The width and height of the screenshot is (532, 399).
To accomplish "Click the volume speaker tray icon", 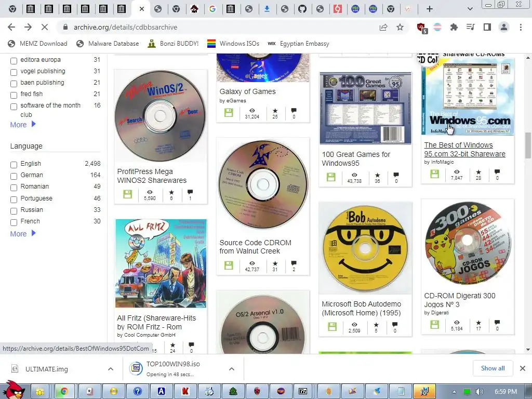I will coord(479,392).
